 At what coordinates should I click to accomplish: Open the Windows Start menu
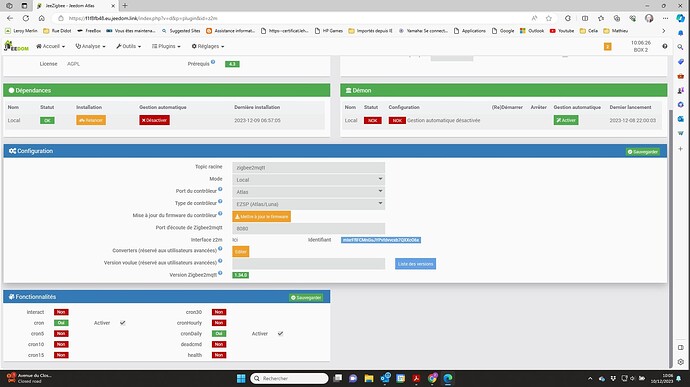pyautogui.click(x=241, y=378)
